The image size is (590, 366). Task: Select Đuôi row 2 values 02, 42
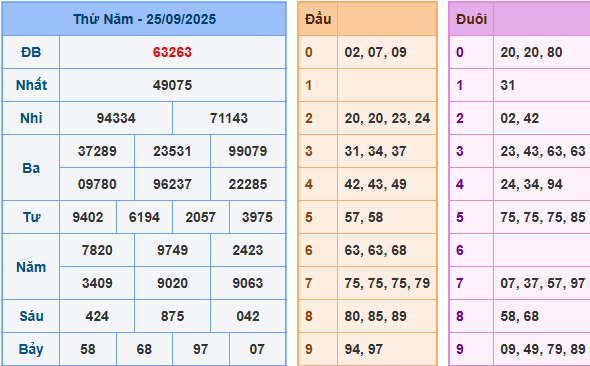[x=520, y=118]
